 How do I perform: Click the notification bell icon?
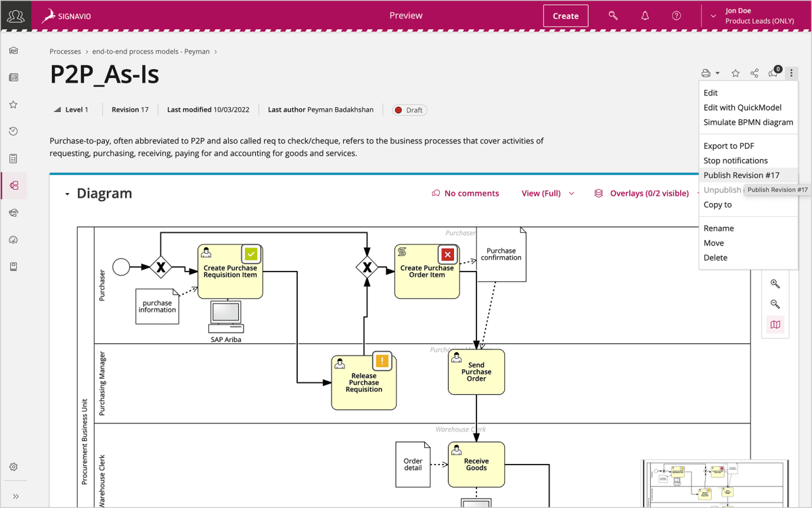tap(645, 16)
